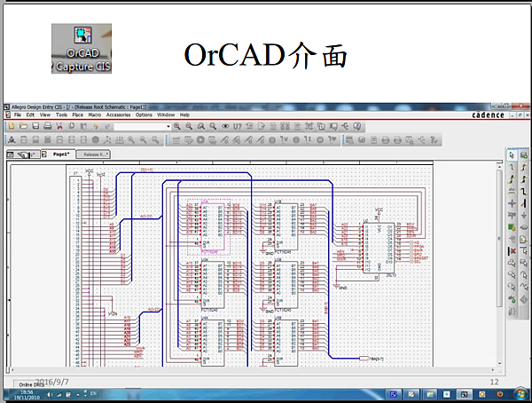Image resolution: width=532 pixels, height=403 pixels.
Task: Switch to the Page1* tab
Action: pyautogui.click(x=58, y=154)
